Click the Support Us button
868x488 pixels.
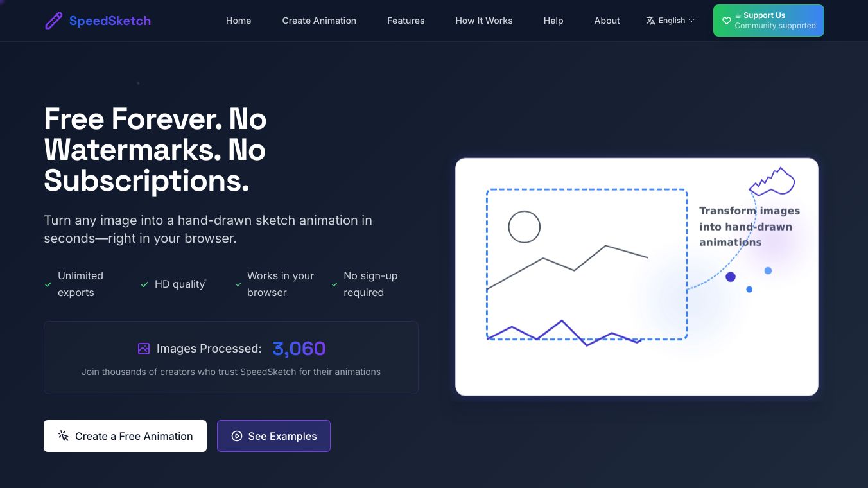(x=768, y=21)
